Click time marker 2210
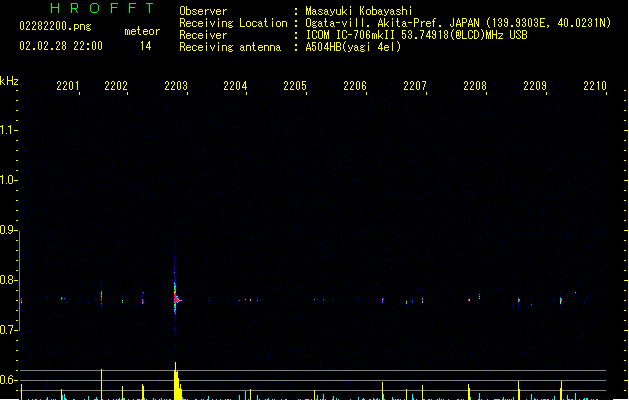Screen dimensions: 629x400 595,86
